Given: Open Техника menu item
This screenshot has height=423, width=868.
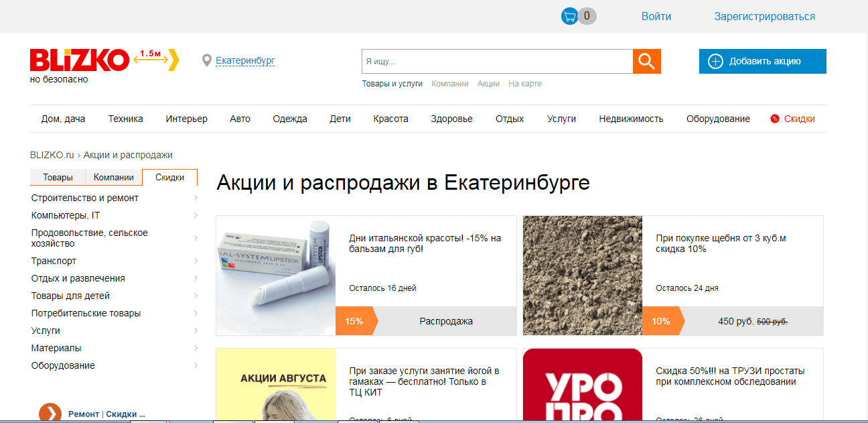Looking at the screenshot, I should coord(126,119).
